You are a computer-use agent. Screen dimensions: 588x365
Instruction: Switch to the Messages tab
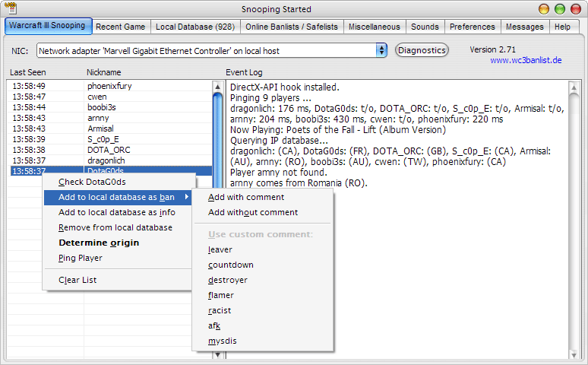click(525, 27)
